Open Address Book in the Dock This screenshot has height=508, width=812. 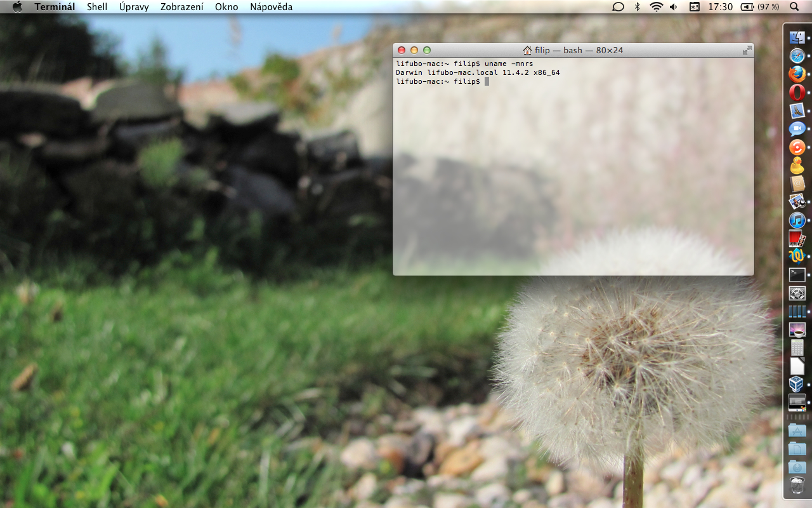[797, 184]
